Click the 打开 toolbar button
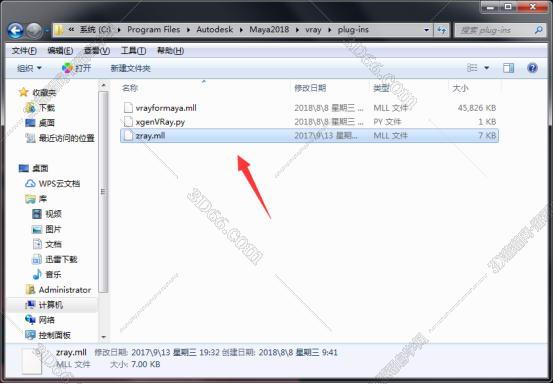This screenshot has height=384, width=553. [77, 68]
